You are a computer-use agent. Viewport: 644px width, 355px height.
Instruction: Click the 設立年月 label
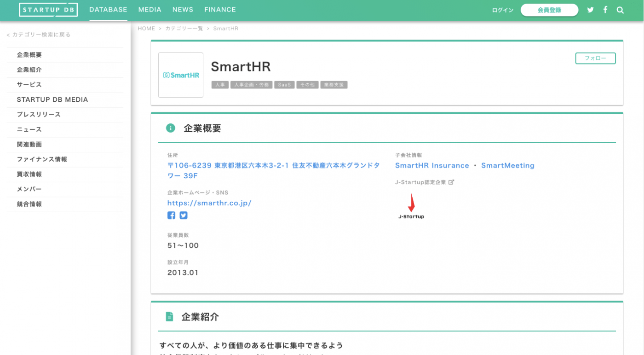click(178, 262)
